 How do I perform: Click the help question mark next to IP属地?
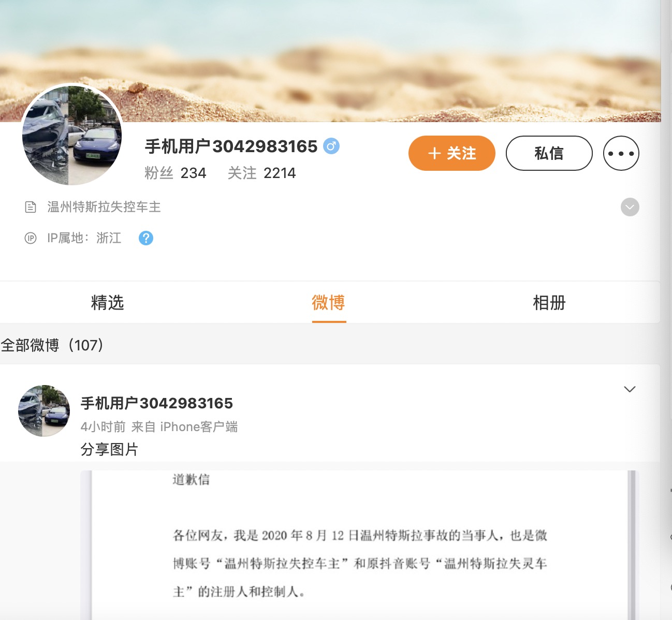145,238
